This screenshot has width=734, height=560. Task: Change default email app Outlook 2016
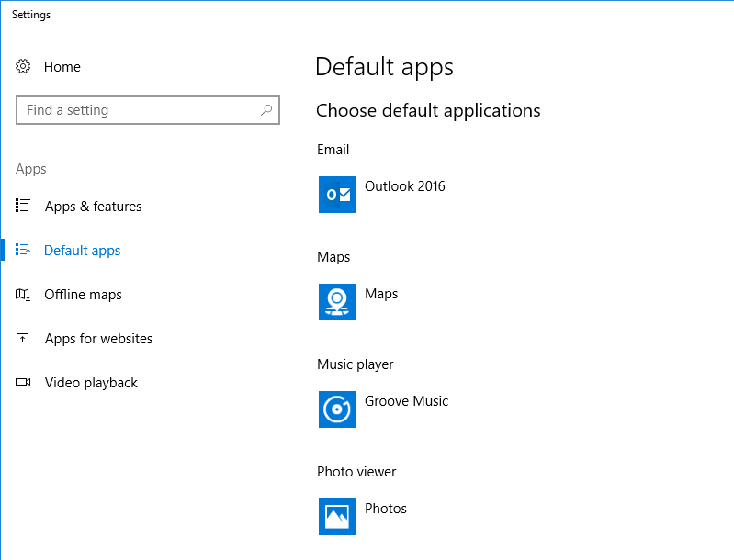pos(405,186)
